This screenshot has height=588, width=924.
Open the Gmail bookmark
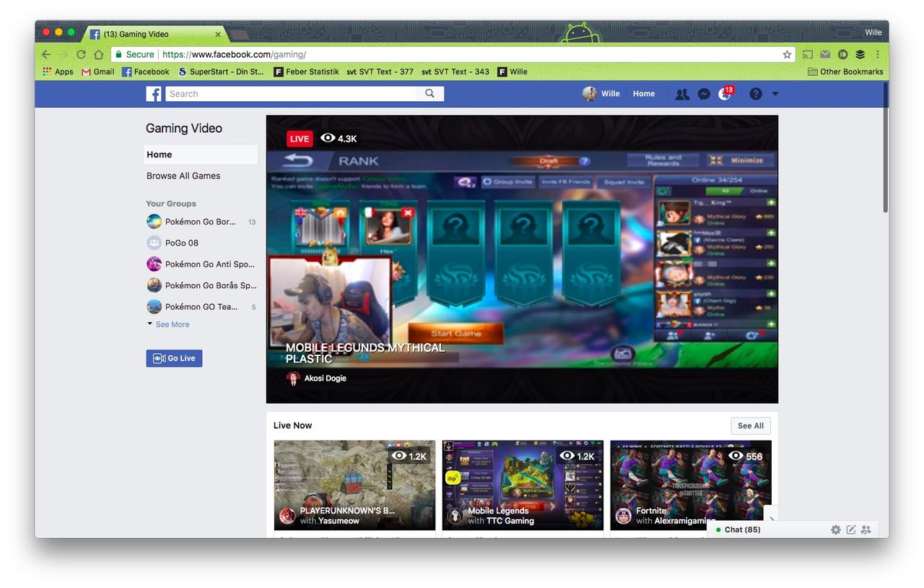[98, 72]
